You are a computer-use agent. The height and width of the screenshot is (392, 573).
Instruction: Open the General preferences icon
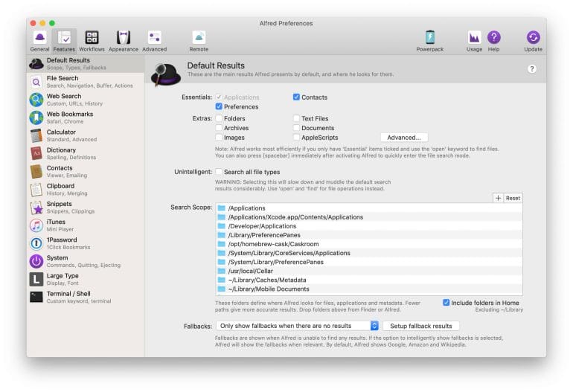[x=39, y=37]
